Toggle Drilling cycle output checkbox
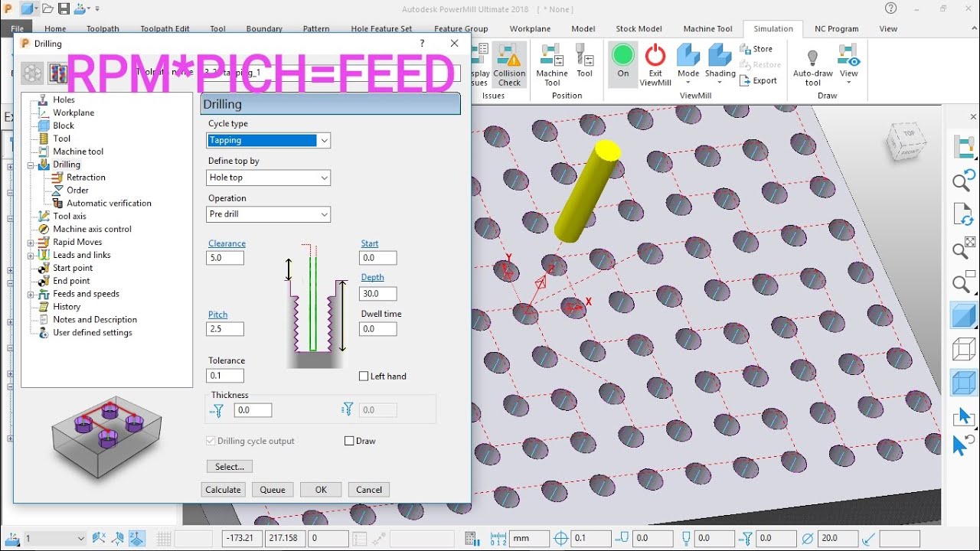 211,442
